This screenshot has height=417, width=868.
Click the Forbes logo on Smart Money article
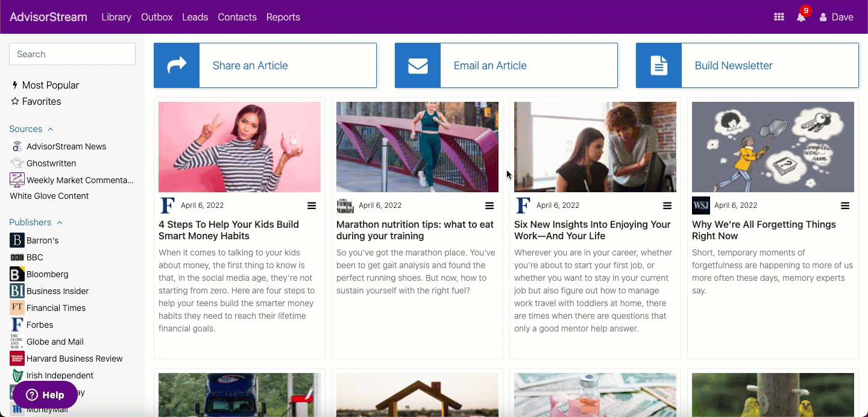coord(168,205)
